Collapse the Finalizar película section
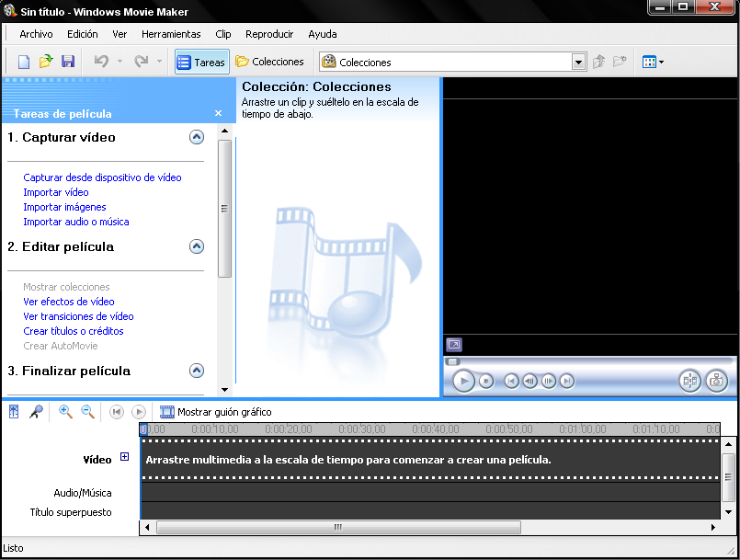 [197, 371]
